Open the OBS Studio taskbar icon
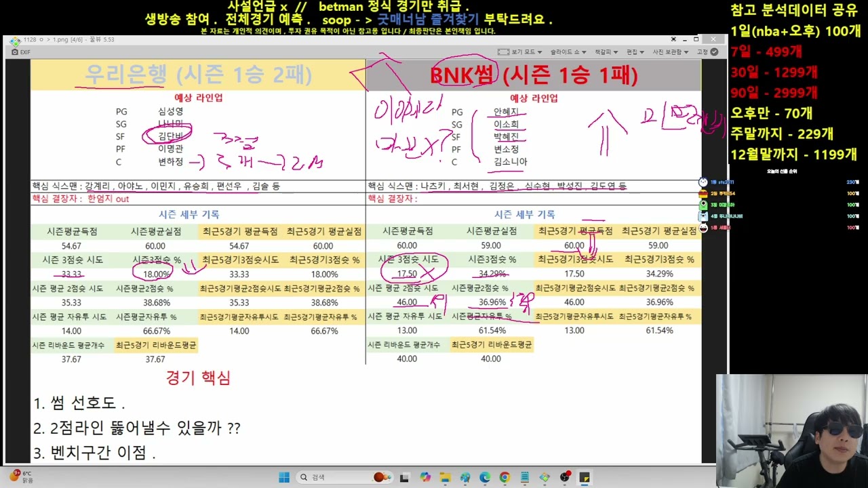The width and height of the screenshot is (868, 488). pyautogui.click(x=564, y=477)
